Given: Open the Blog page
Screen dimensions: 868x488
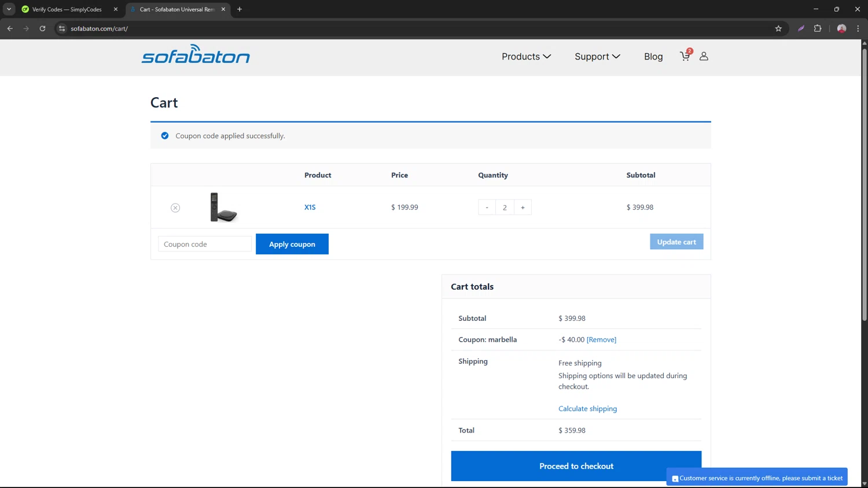Looking at the screenshot, I should point(653,56).
